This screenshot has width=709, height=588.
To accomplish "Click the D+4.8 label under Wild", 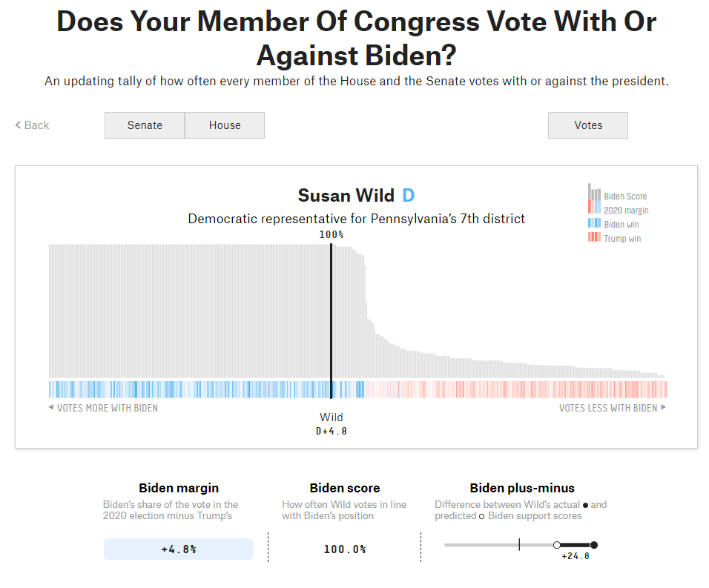I will pyautogui.click(x=332, y=431).
